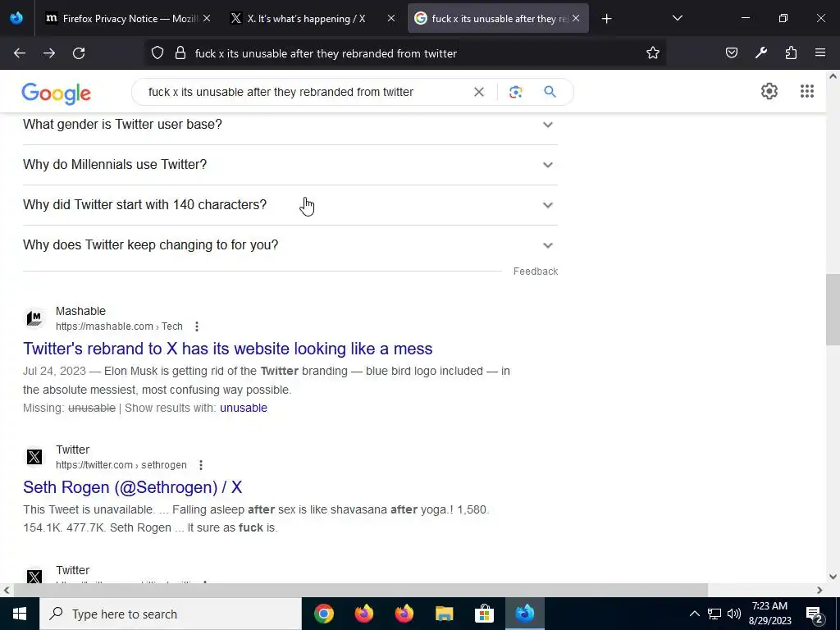Open the Firefox hamburger menu
Screen dimensions: 840x630
pyautogui.click(x=820, y=53)
